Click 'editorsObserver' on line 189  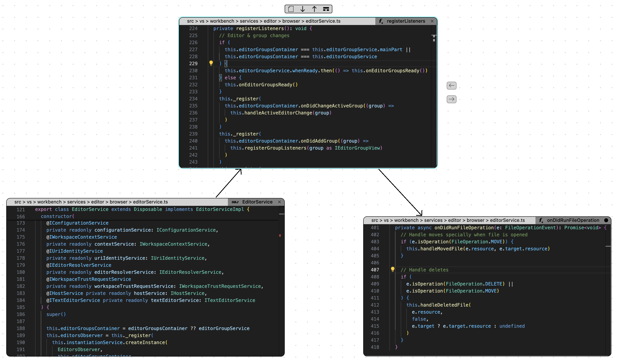click(82, 336)
